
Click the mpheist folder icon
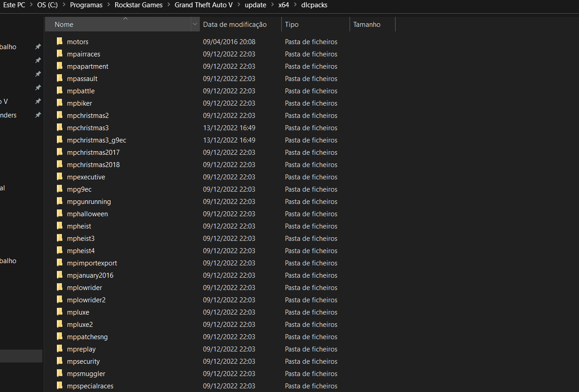coord(59,226)
